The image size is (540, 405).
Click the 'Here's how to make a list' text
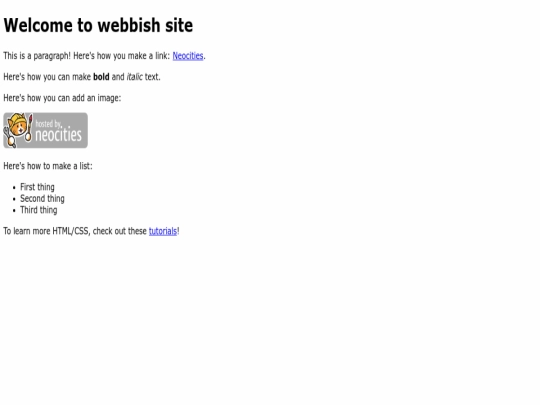coord(48,166)
